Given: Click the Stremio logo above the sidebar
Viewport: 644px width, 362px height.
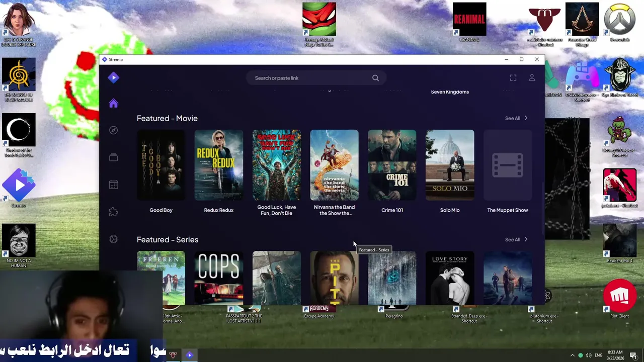Looking at the screenshot, I should coord(113,77).
